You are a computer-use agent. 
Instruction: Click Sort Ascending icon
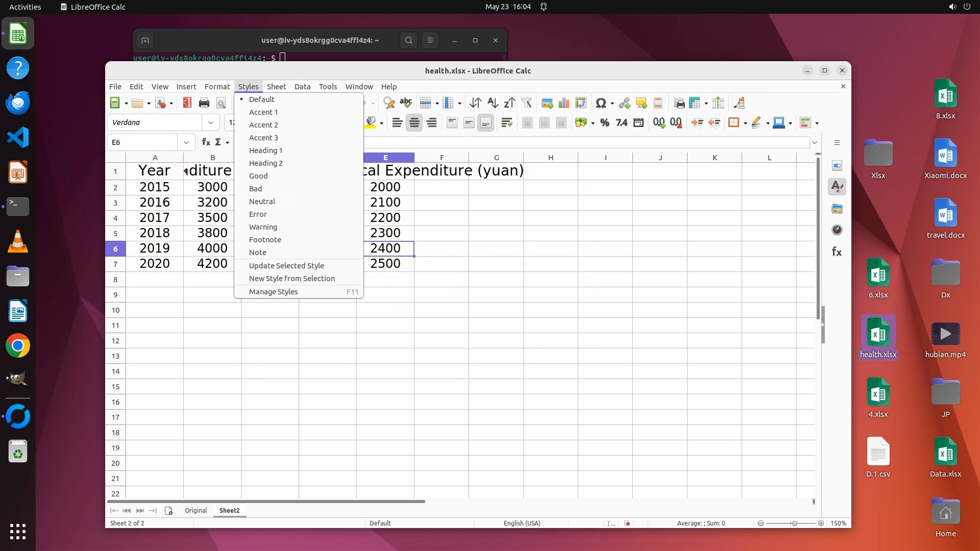click(x=492, y=103)
